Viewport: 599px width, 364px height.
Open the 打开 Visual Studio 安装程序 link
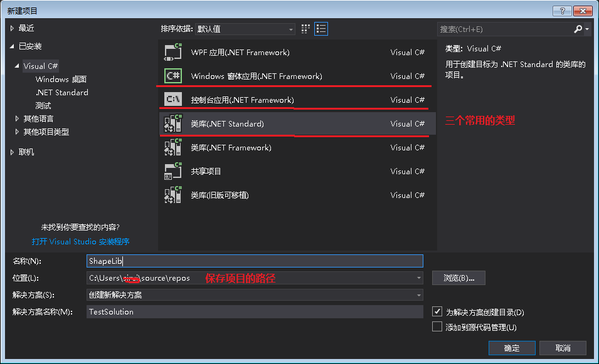(81, 242)
